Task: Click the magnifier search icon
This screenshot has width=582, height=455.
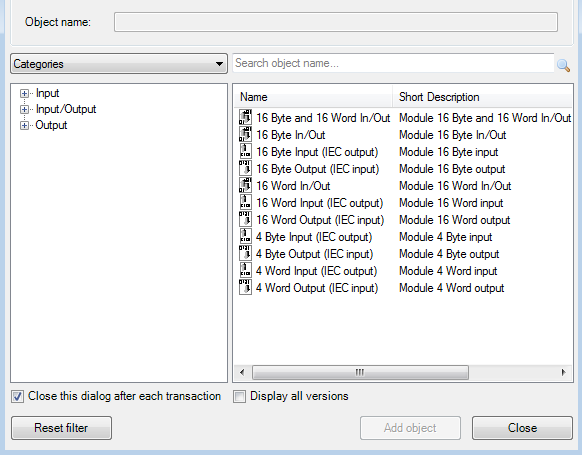Action: tap(563, 65)
